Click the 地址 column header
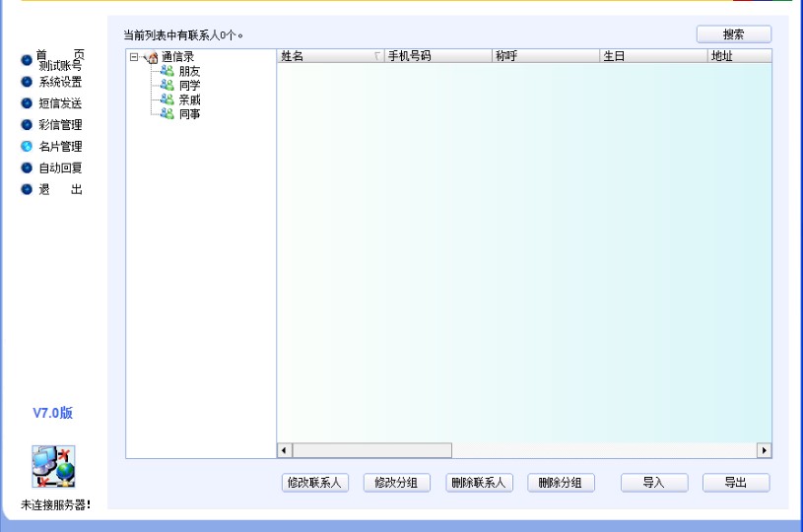803x532 pixels. 740,56
